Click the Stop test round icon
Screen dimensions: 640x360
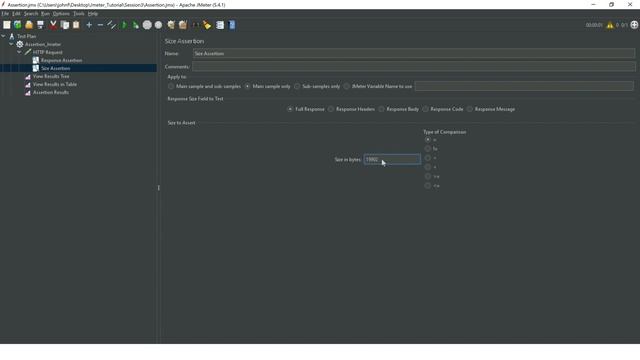147,25
